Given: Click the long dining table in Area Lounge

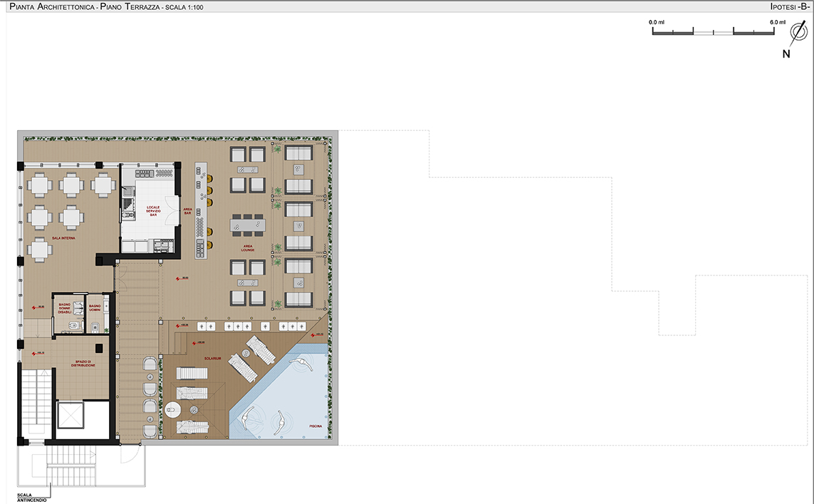Looking at the screenshot, I should tap(247, 225).
